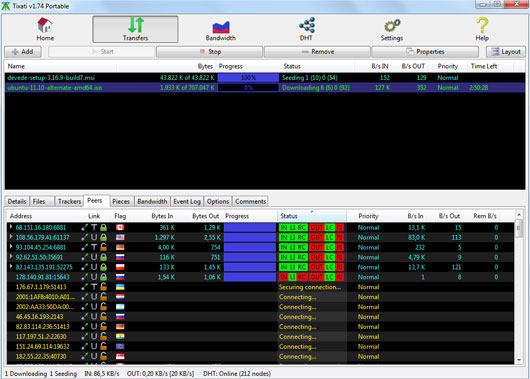Sort transfers by Name column header
This screenshot has width=530, height=379.
click(x=61, y=66)
